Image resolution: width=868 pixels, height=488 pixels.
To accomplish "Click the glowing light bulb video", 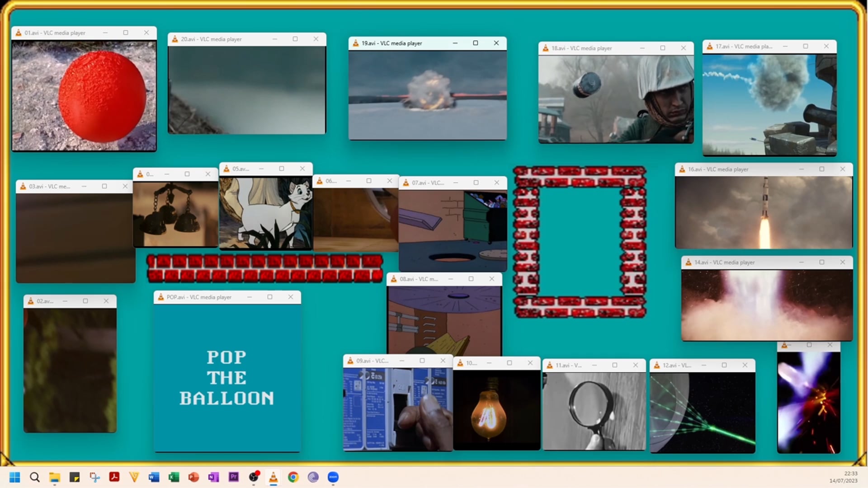I will point(496,409).
